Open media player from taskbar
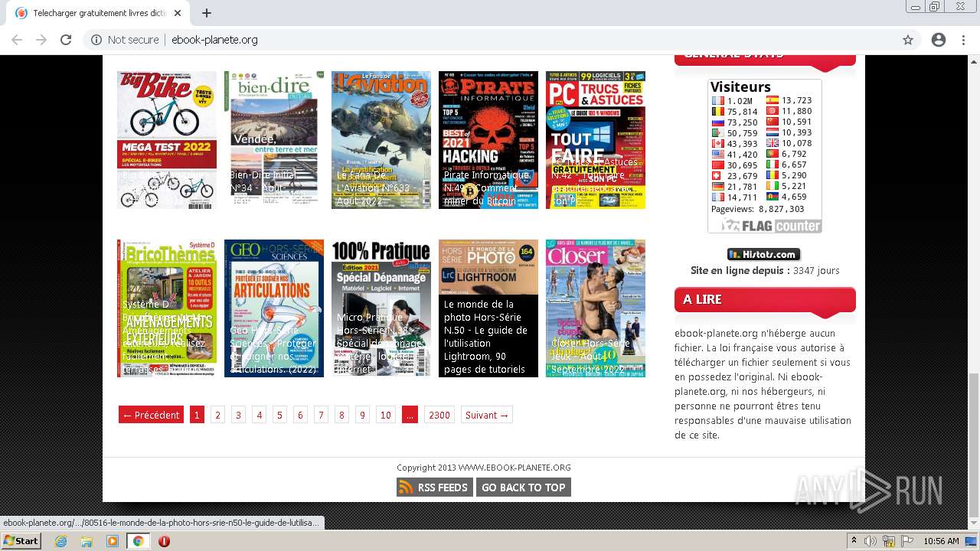Image resolution: width=980 pixels, height=551 pixels. (113, 541)
